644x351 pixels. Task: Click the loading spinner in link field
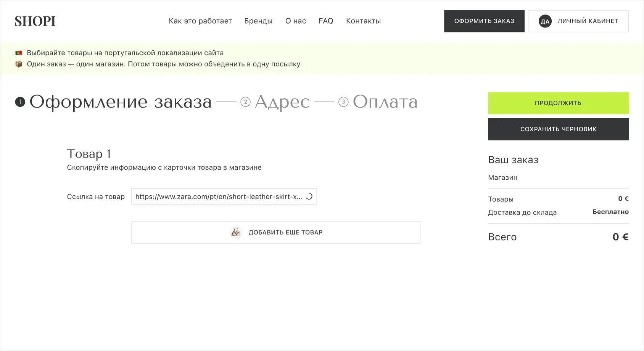309,196
